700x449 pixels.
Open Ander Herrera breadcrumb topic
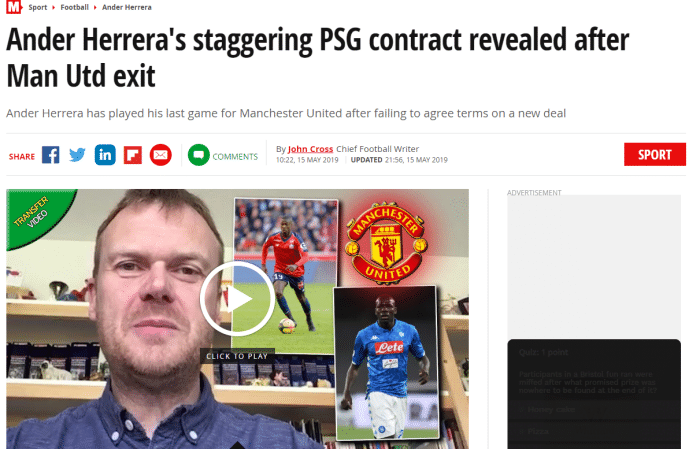tap(127, 7)
